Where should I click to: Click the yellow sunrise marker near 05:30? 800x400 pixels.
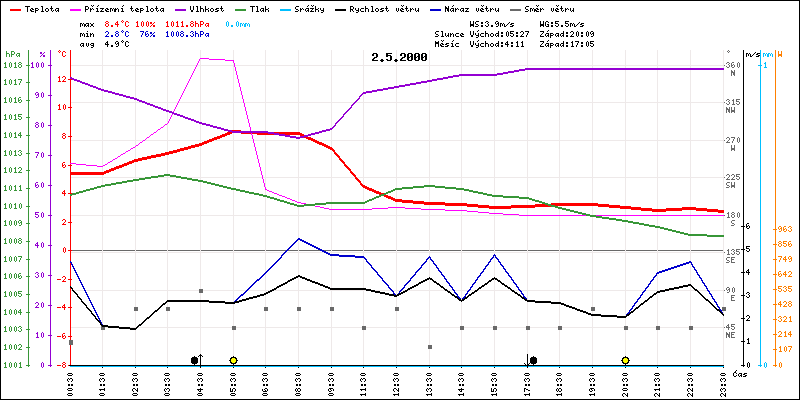(x=233, y=360)
